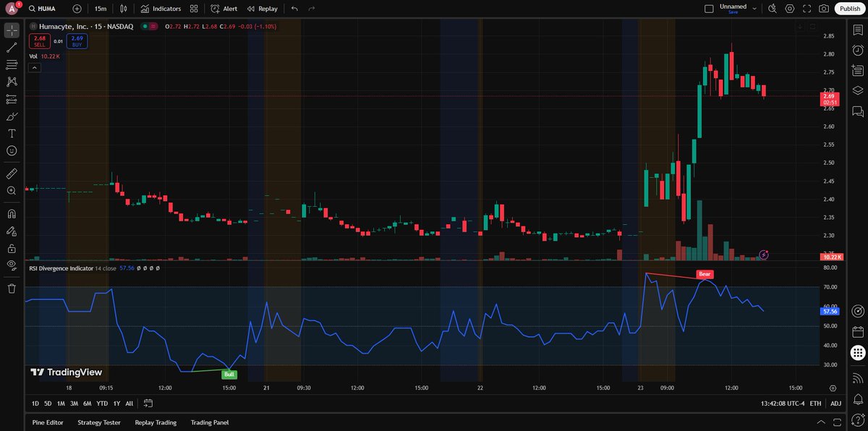Open the Pine Editor tab
Viewport: 868px width, 431px height.
pyautogui.click(x=49, y=422)
